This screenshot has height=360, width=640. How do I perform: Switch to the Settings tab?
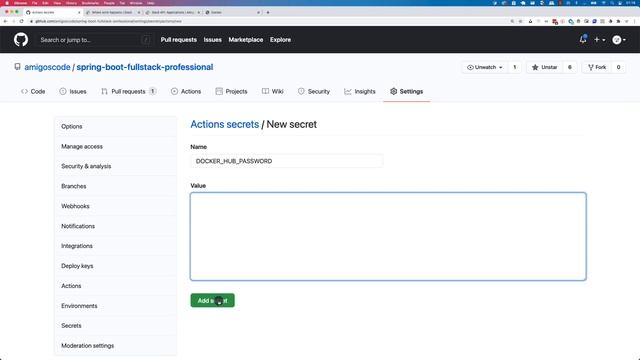pyautogui.click(x=407, y=91)
